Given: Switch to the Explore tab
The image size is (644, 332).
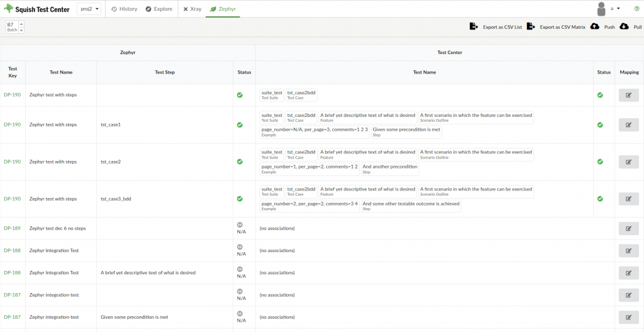Looking at the screenshot, I should (159, 9).
